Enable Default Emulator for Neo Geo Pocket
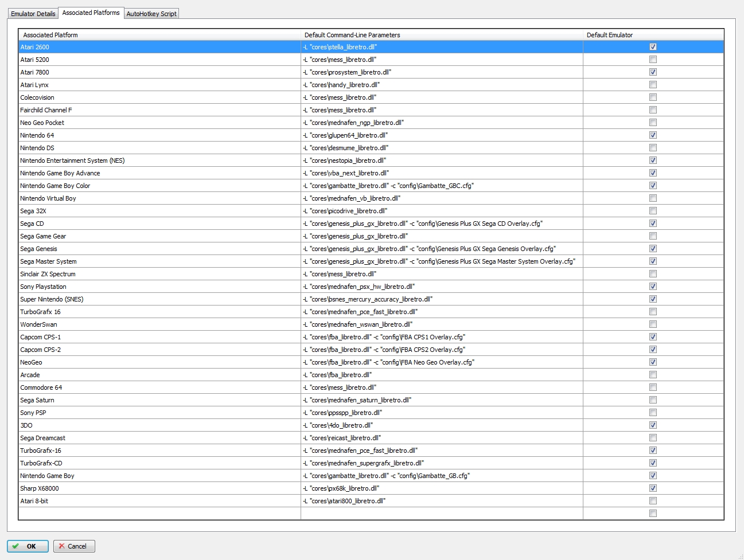Image resolution: width=744 pixels, height=560 pixels. pos(653,123)
